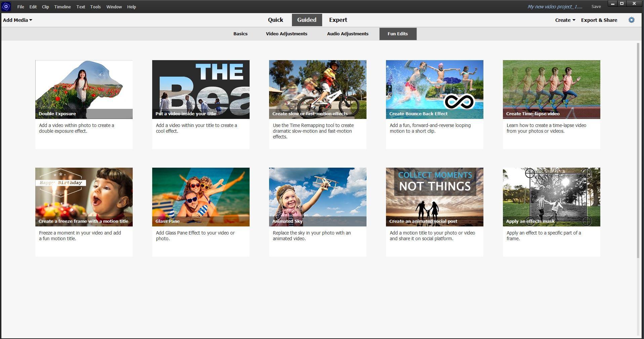Open the Timeline menu
The height and width of the screenshot is (339, 644).
(x=62, y=7)
